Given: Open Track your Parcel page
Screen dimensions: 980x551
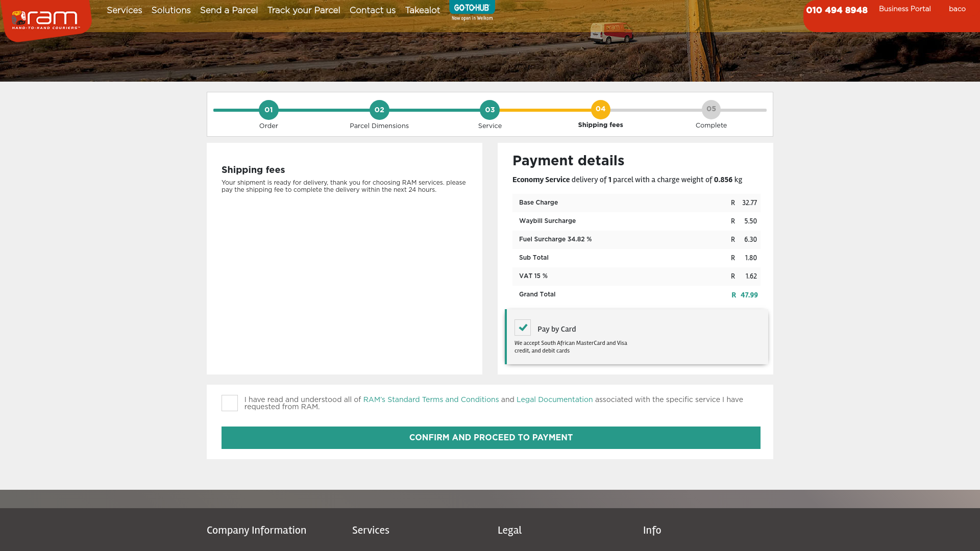Looking at the screenshot, I should coord(304,11).
